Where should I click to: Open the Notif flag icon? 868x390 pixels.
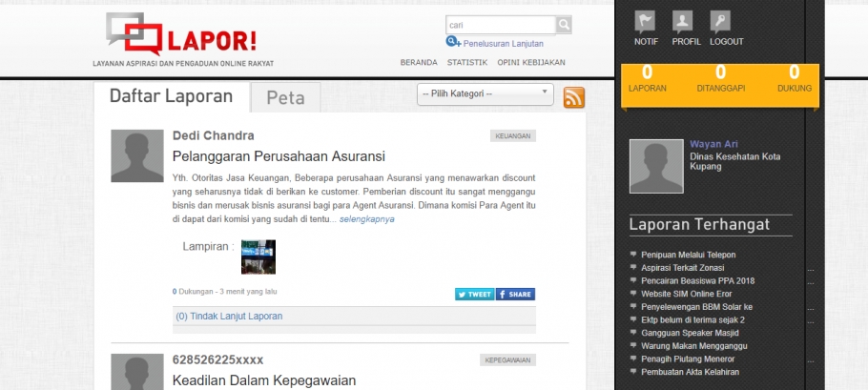(x=646, y=22)
